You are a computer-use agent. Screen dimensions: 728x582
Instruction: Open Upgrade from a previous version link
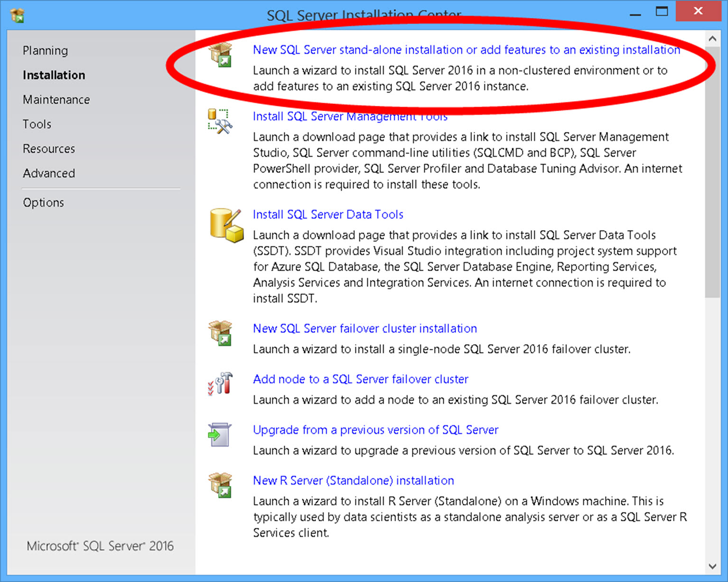(376, 430)
